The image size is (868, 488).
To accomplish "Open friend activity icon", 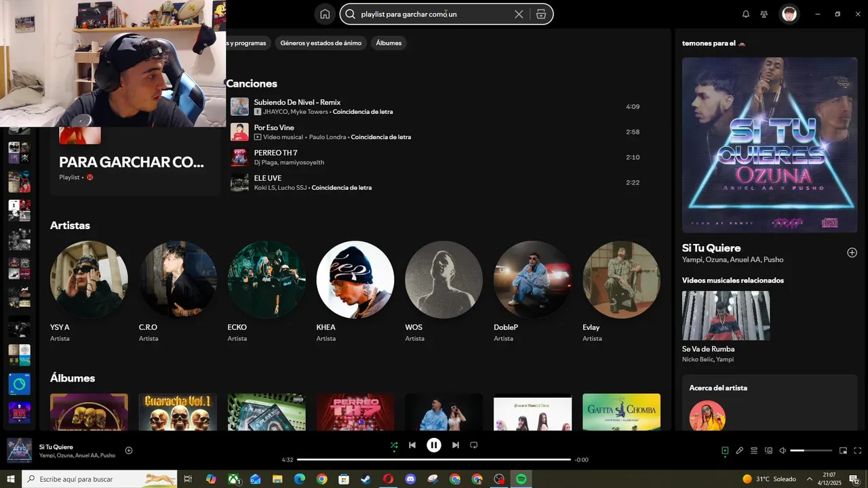I will [x=764, y=14].
